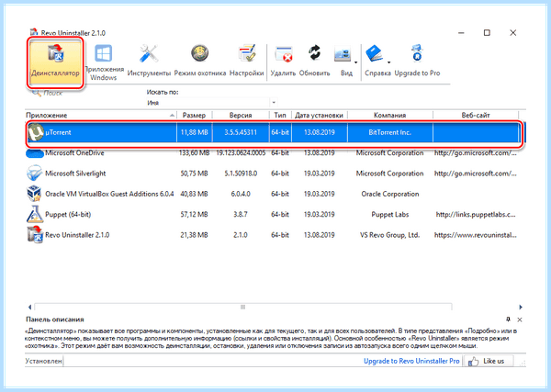Select the Puppet (64-bit) icon
The width and height of the screenshot is (551, 392).
[35, 214]
